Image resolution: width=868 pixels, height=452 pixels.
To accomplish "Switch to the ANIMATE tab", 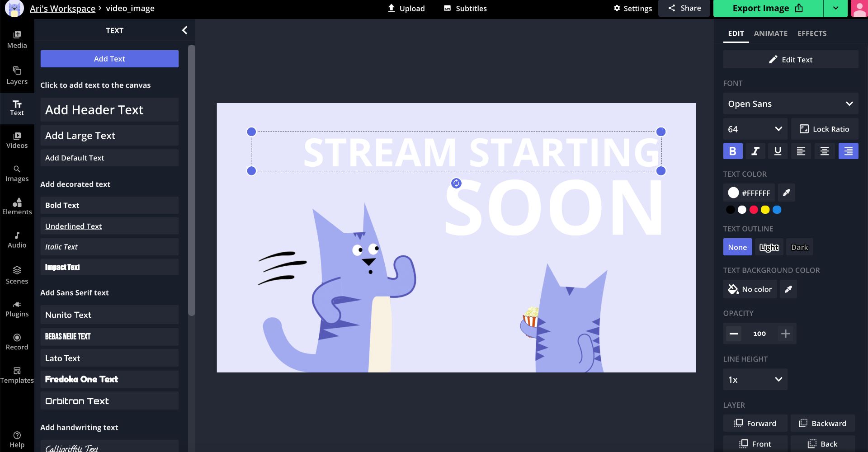I will click(x=770, y=33).
